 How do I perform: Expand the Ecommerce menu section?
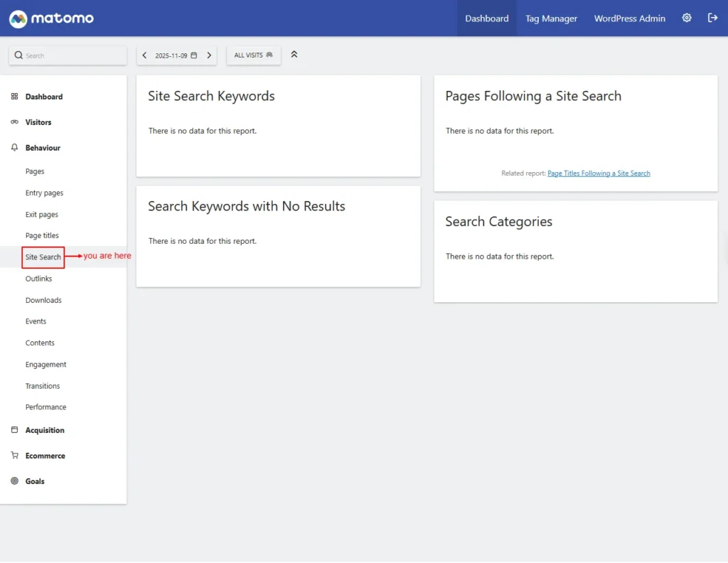(45, 456)
